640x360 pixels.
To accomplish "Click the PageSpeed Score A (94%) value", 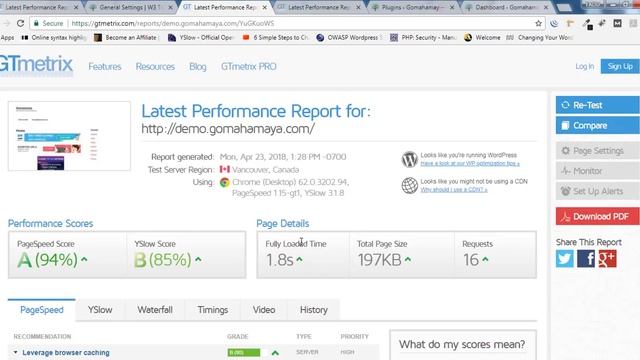I will click(x=47, y=260).
